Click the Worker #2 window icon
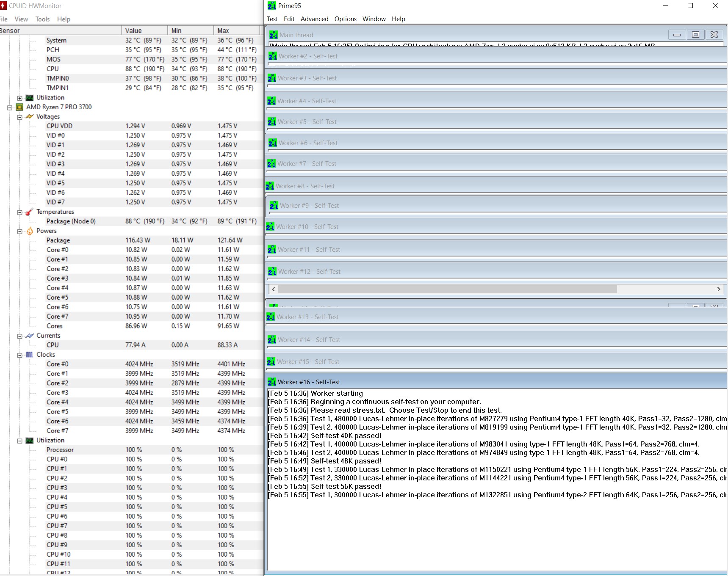Image resolution: width=728 pixels, height=576 pixels. [273, 56]
